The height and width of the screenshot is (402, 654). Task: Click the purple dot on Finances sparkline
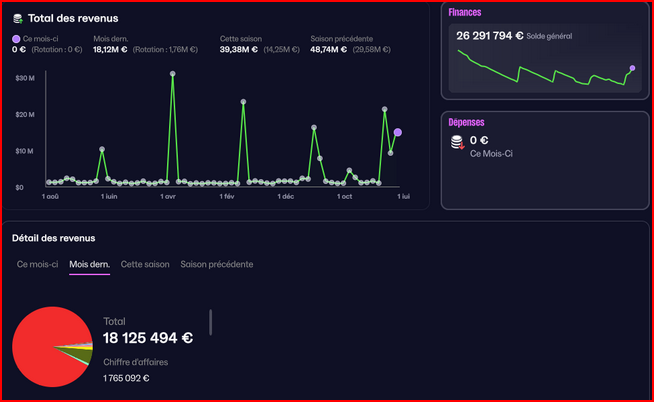(632, 68)
